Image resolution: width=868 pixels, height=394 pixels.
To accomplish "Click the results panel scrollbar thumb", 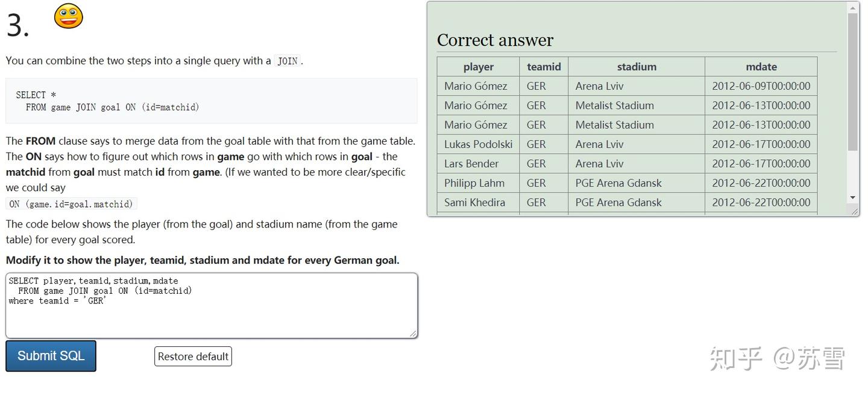I will (852, 81).
